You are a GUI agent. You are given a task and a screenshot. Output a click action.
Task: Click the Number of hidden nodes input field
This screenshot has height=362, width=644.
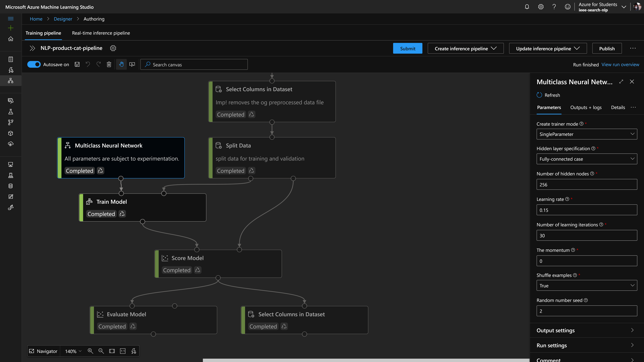click(586, 184)
